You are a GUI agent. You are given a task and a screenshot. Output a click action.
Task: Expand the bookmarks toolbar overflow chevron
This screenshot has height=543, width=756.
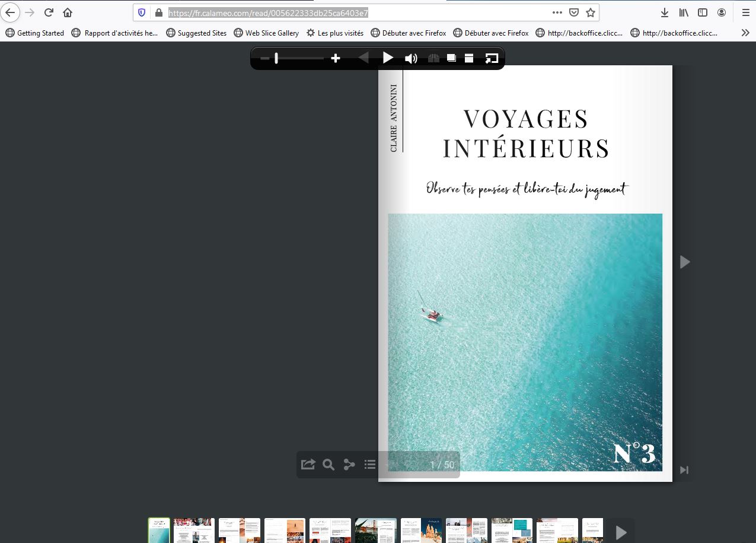[745, 33]
